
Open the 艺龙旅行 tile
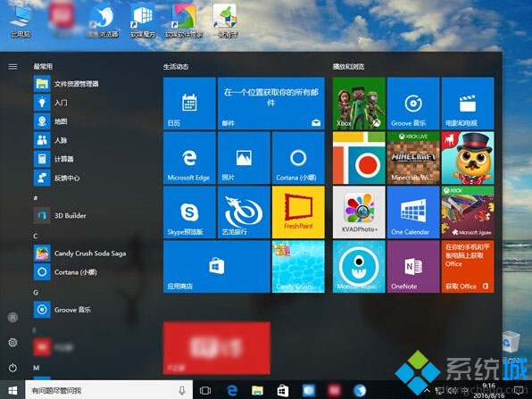(x=244, y=212)
